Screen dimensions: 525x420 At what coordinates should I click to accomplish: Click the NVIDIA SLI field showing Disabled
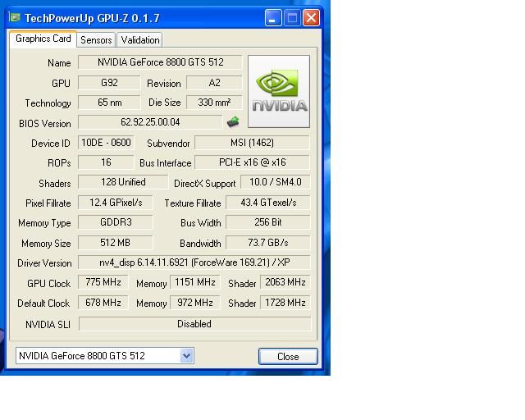coord(194,324)
